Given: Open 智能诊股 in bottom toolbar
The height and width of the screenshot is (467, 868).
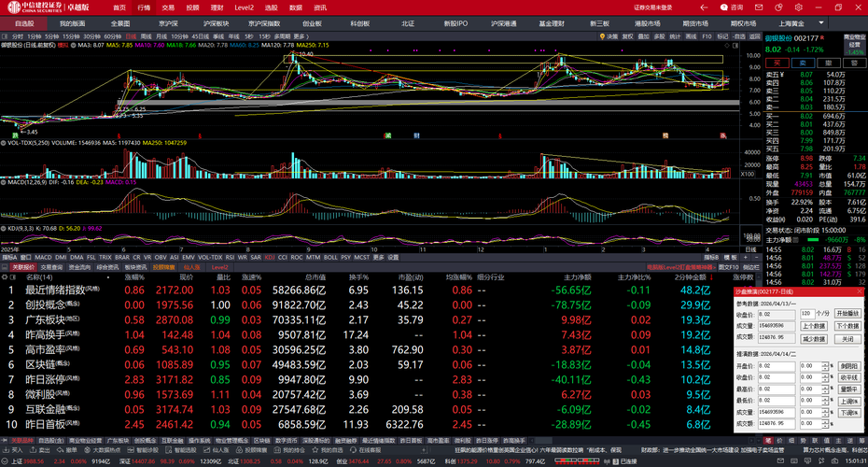Looking at the screenshot, I should click(143, 450).
